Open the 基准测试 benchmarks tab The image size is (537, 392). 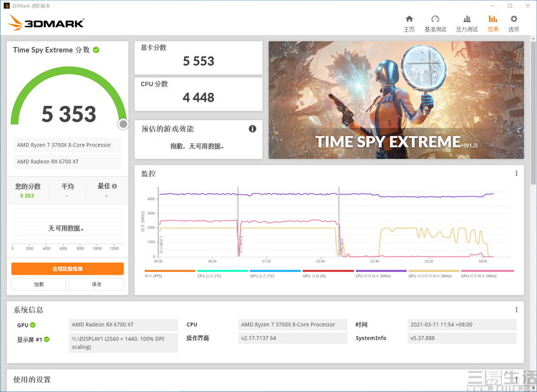tap(435, 24)
